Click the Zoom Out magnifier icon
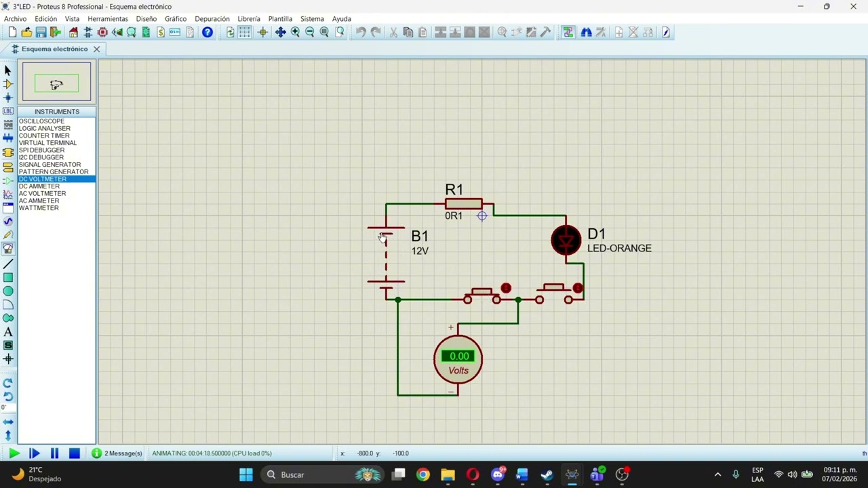This screenshot has width=868, height=488. click(310, 33)
